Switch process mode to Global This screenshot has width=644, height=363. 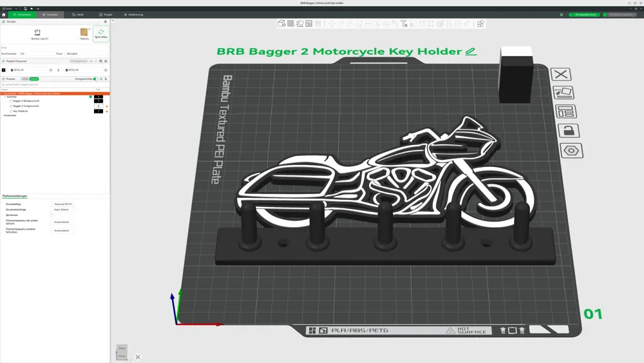coord(25,79)
